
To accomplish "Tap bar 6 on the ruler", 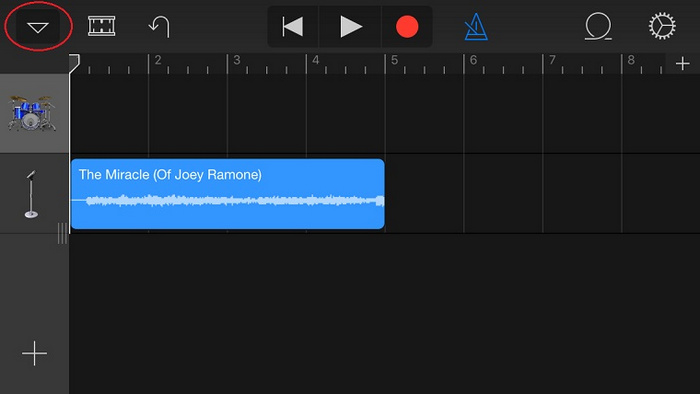I will (473, 60).
